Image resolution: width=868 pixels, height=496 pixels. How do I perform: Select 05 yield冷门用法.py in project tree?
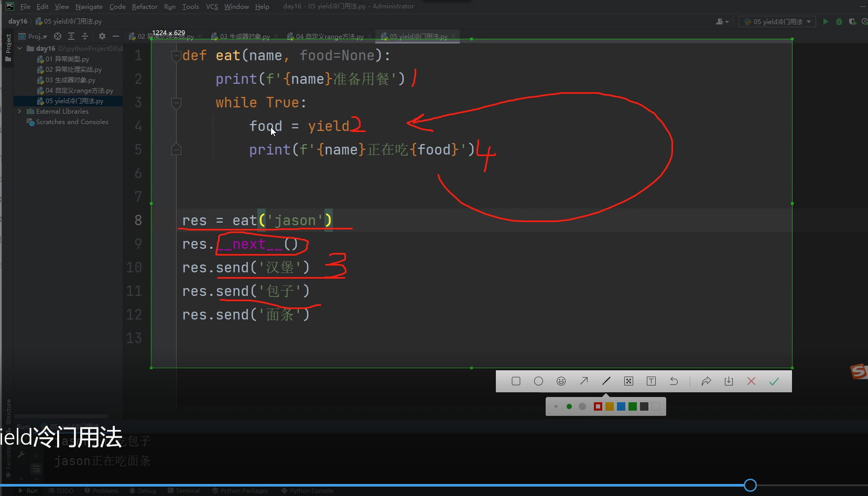pos(70,101)
